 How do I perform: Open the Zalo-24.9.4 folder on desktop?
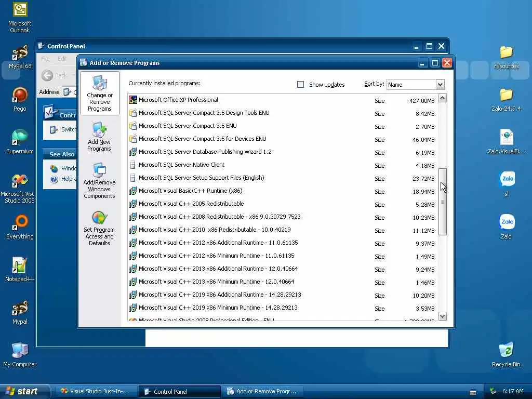pyautogui.click(x=506, y=99)
